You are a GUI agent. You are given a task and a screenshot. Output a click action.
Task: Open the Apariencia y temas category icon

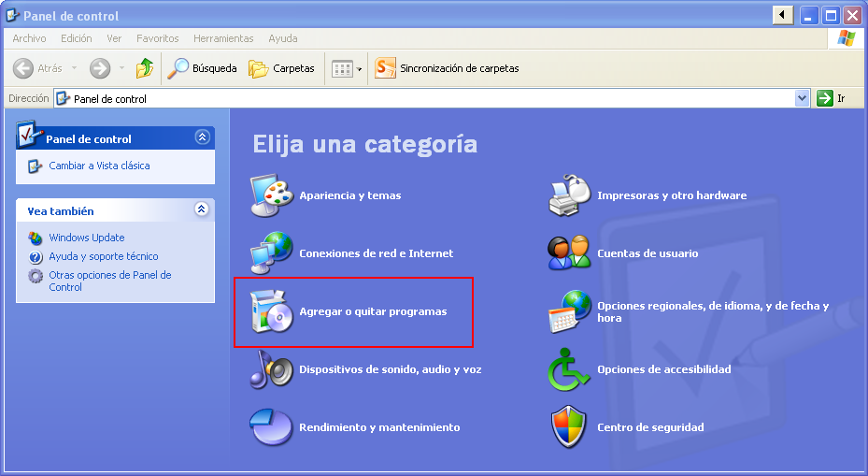click(272, 195)
